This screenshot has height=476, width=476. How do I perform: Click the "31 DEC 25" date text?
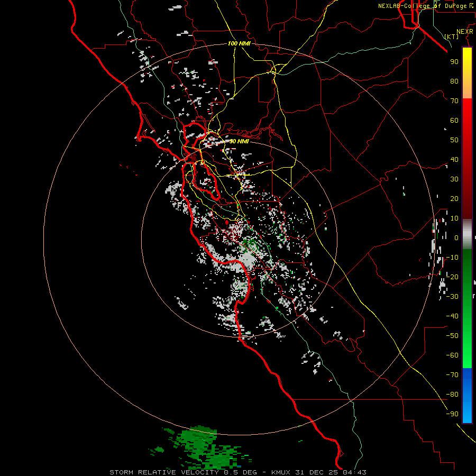(317, 472)
